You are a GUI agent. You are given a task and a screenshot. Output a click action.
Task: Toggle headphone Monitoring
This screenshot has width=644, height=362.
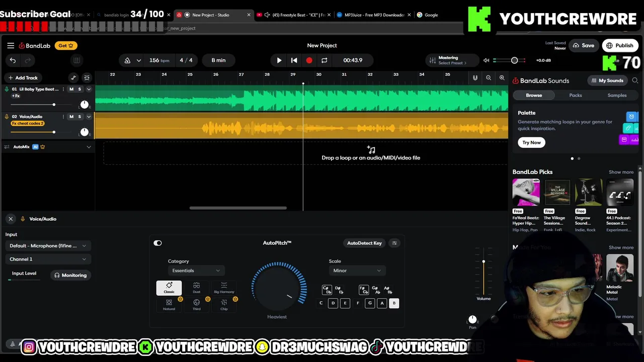70,275
